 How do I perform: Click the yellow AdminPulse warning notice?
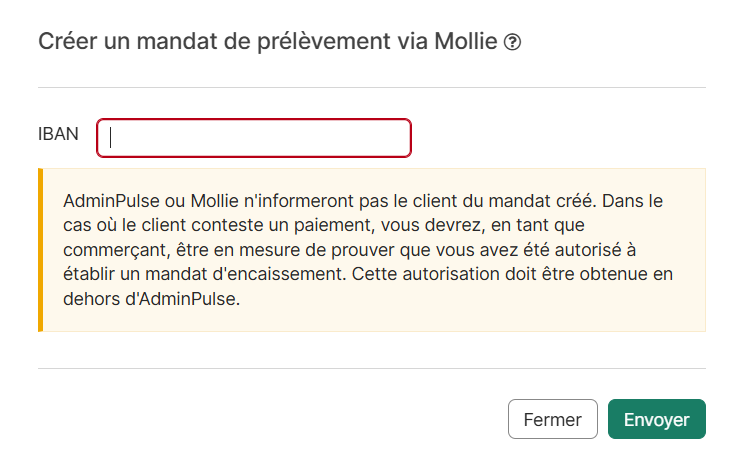[372, 250]
